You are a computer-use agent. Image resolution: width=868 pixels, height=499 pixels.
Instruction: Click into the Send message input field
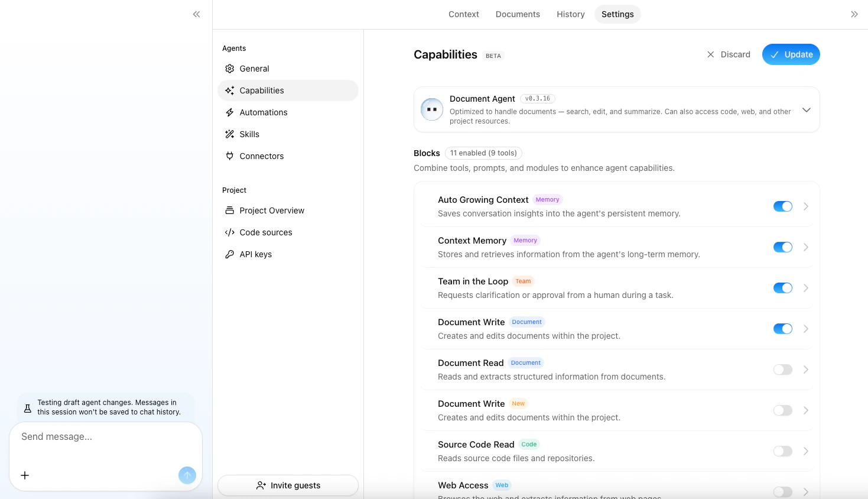click(x=106, y=437)
